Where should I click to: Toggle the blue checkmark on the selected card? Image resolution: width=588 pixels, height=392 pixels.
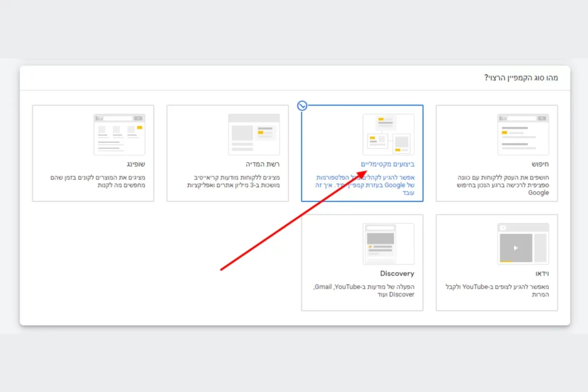pos(302,106)
